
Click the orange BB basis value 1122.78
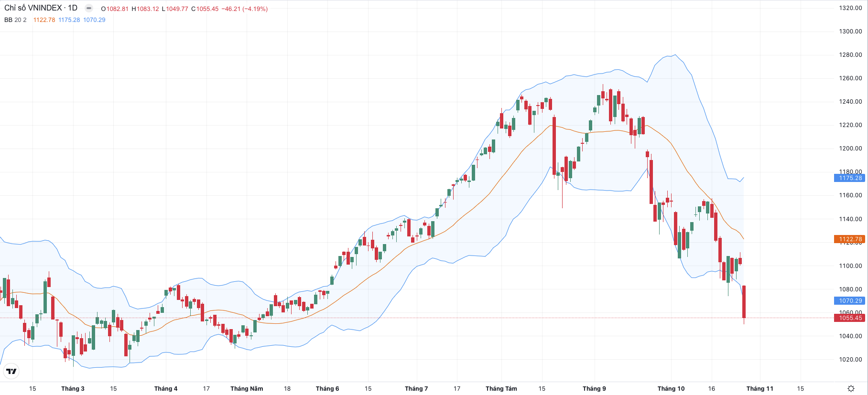pos(44,20)
